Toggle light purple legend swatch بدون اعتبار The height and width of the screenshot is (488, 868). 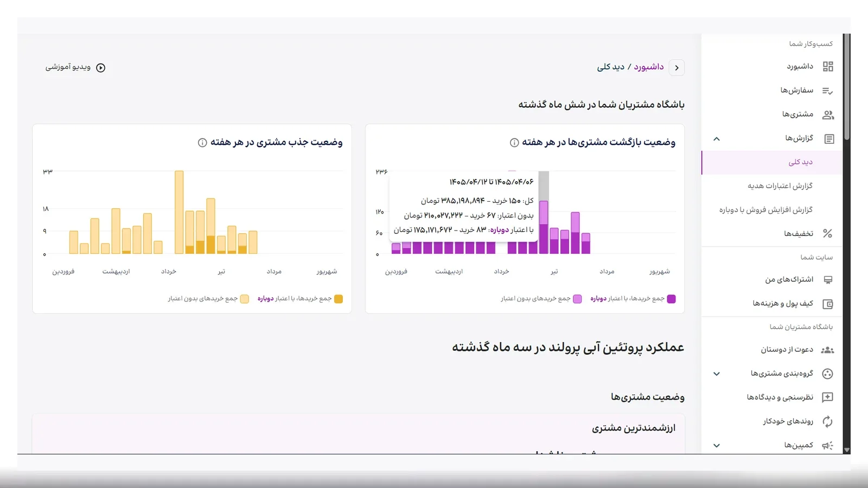pyautogui.click(x=577, y=299)
